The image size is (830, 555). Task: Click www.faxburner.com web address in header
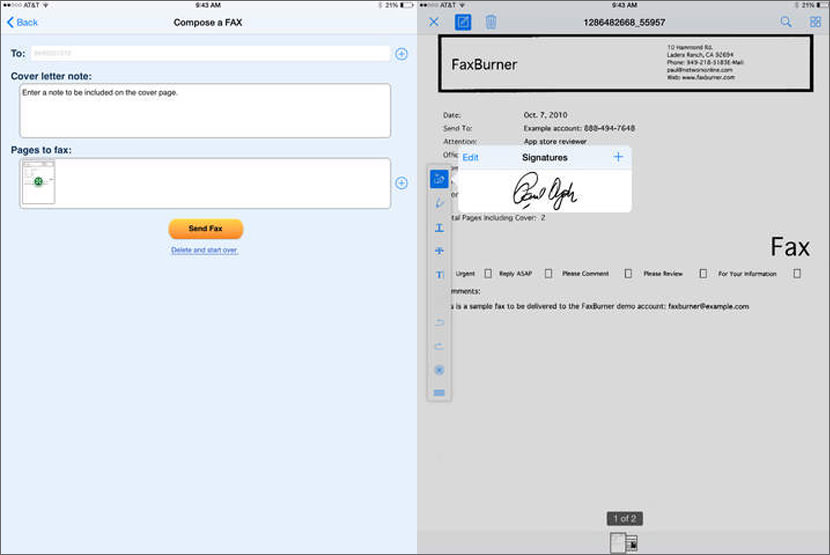pos(708,77)
